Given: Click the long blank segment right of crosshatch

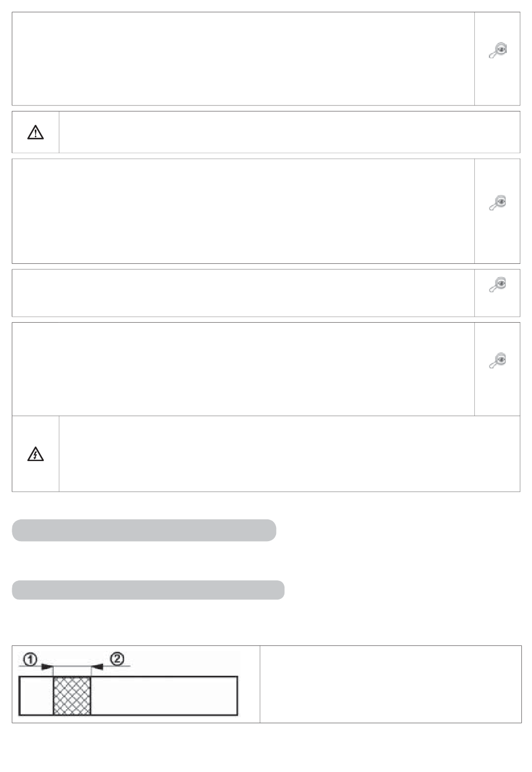Looking at the screenshot, I should 164,695.
